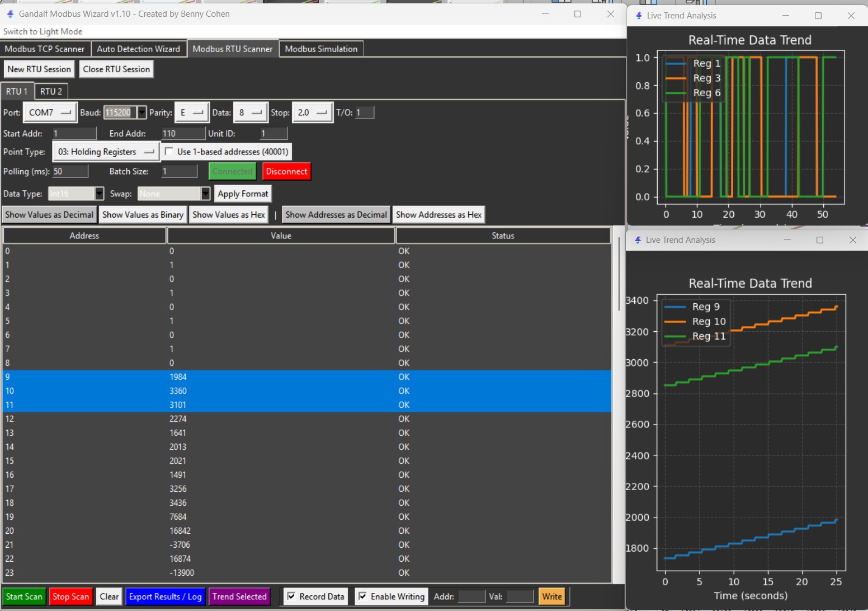
Task: Select the row with value 3360
Action: (x=307, y=391)
